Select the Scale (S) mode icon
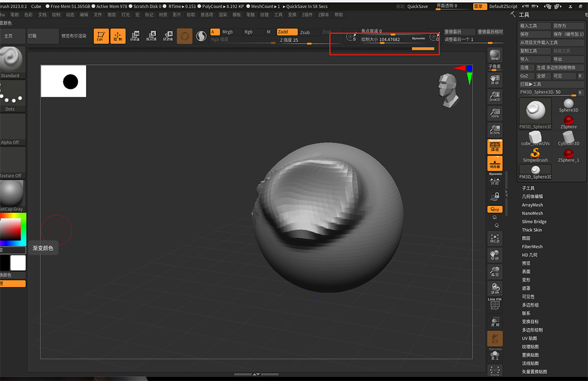 tap(153, 36)
